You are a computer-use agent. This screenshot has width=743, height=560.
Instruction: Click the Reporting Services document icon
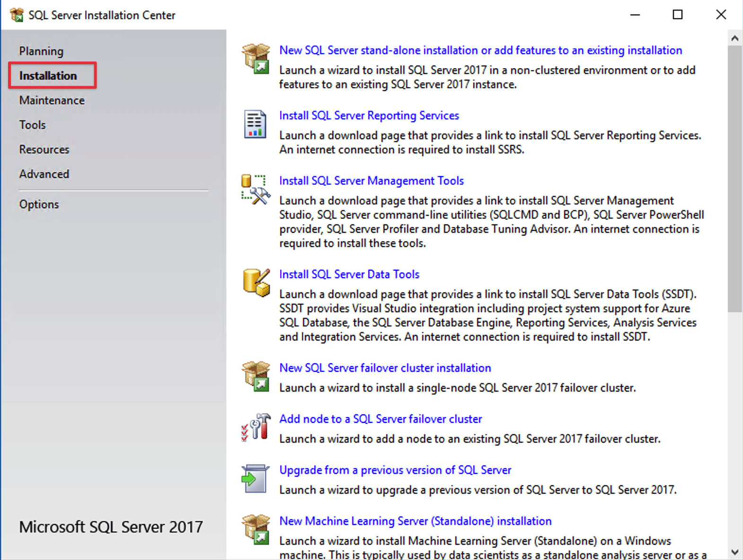click(x=255, y=124)
